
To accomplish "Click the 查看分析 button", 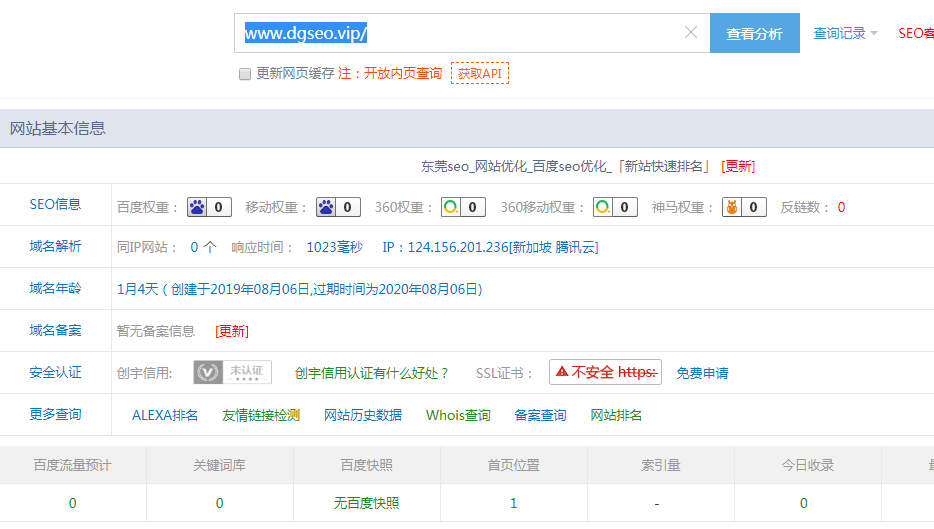I will click(755, 33).
